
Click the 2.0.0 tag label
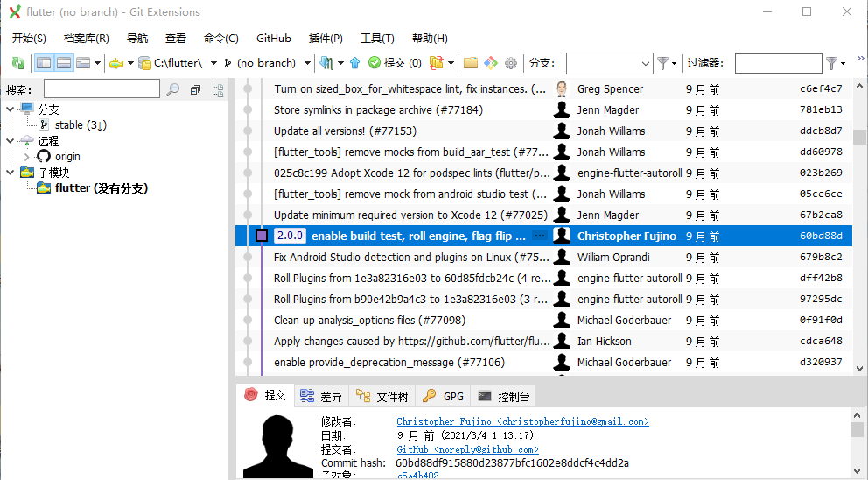point(290,236)
